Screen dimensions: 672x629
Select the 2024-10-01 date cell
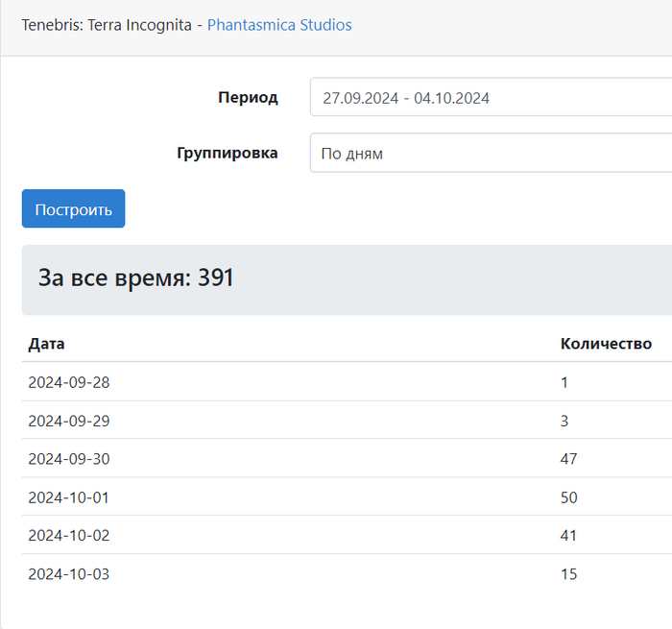(x=69, y=497)
